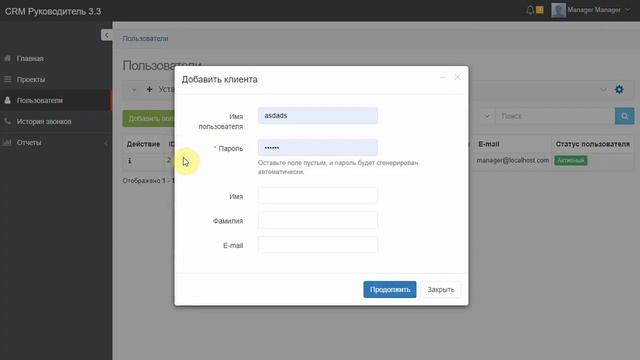This screenshot has width=640, height=360.
Task: Expand the Отчеты submenu arrow
Action: (106, 143)
